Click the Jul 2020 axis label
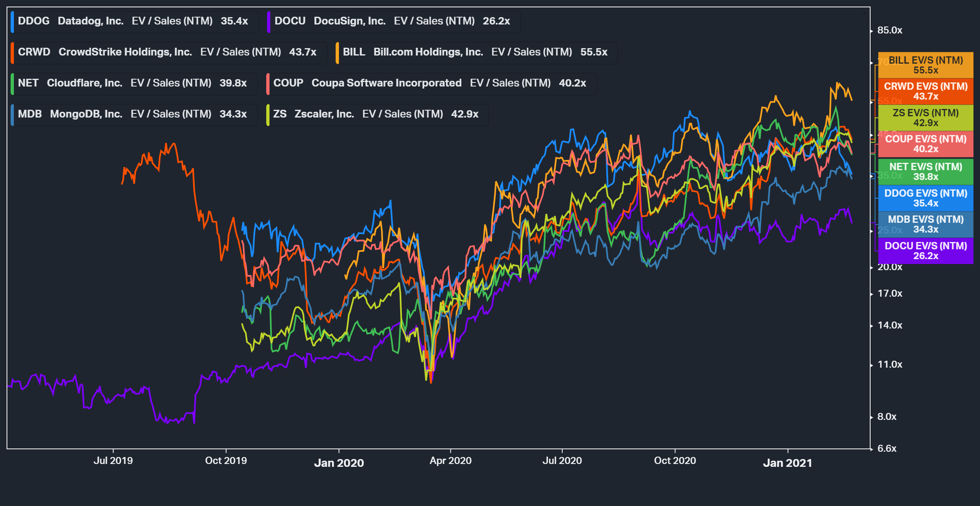 pos(562,461)
